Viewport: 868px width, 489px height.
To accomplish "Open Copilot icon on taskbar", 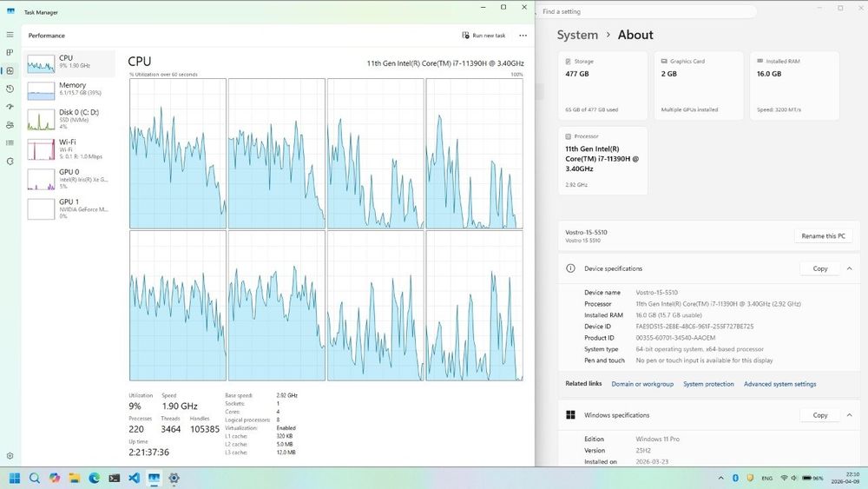I will click(x=54, y=478).
